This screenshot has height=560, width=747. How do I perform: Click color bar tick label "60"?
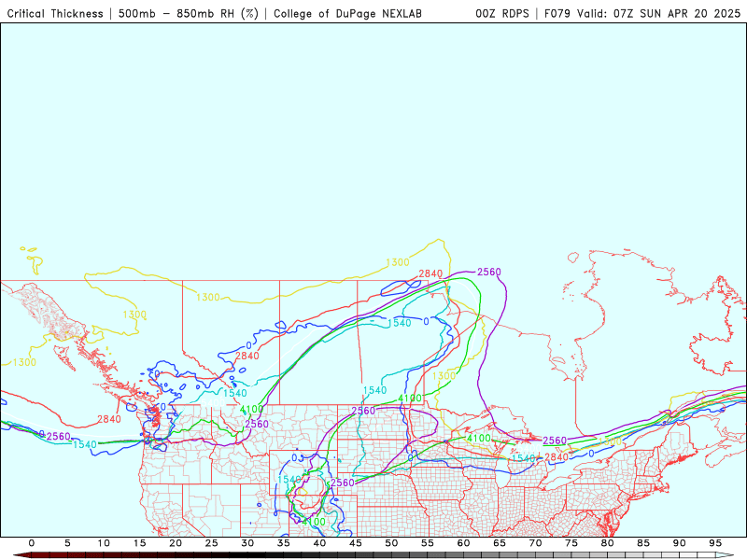point(463,543)
